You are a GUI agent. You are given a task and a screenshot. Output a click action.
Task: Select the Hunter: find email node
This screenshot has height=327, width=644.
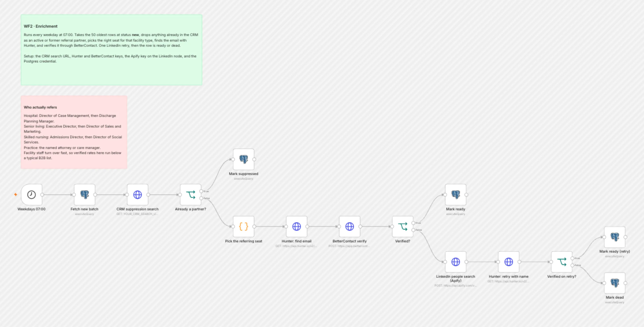pos(296,227)
